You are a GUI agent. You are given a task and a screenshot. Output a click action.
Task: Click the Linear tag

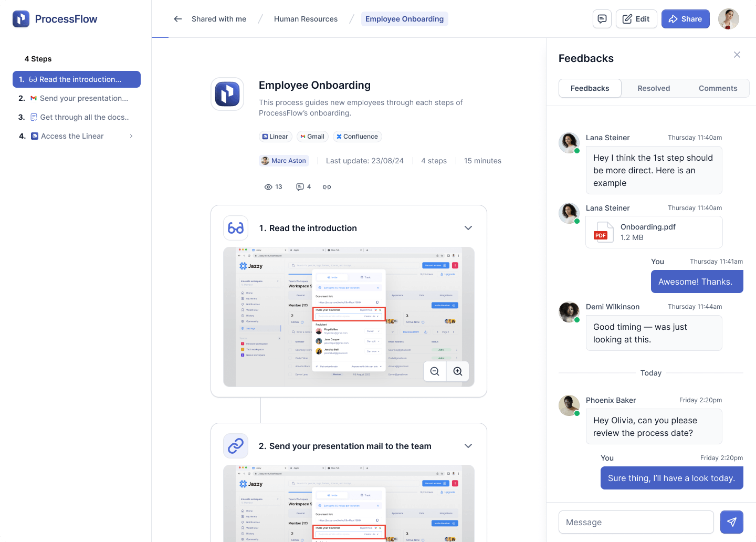tap(275, 137)
